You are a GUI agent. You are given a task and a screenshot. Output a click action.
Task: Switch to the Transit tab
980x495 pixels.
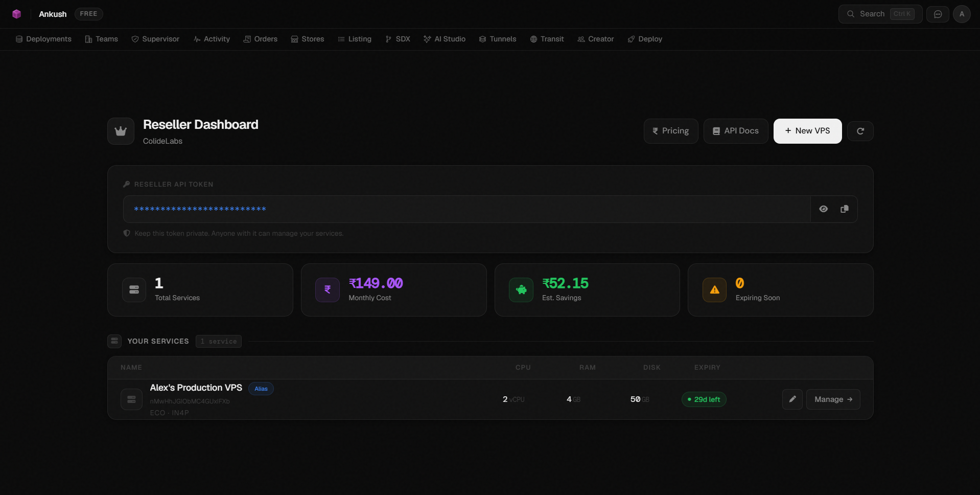(x=547, y=39)
